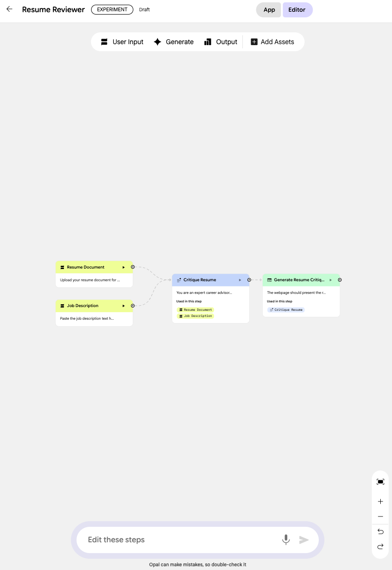The height and width of the screenshot is (570, 392).
Task: Click the Critique Resume output port
Action: tap(249, 280)
